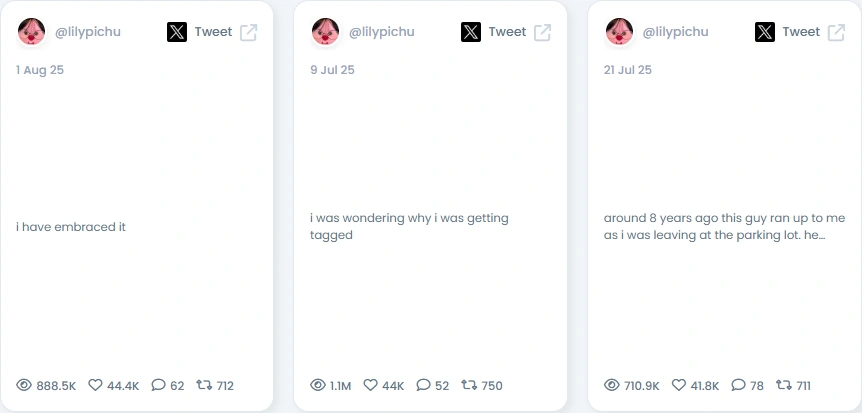Click the 1.1M views eye icon
The image size is (862, 413).
[x=318, y=385]
